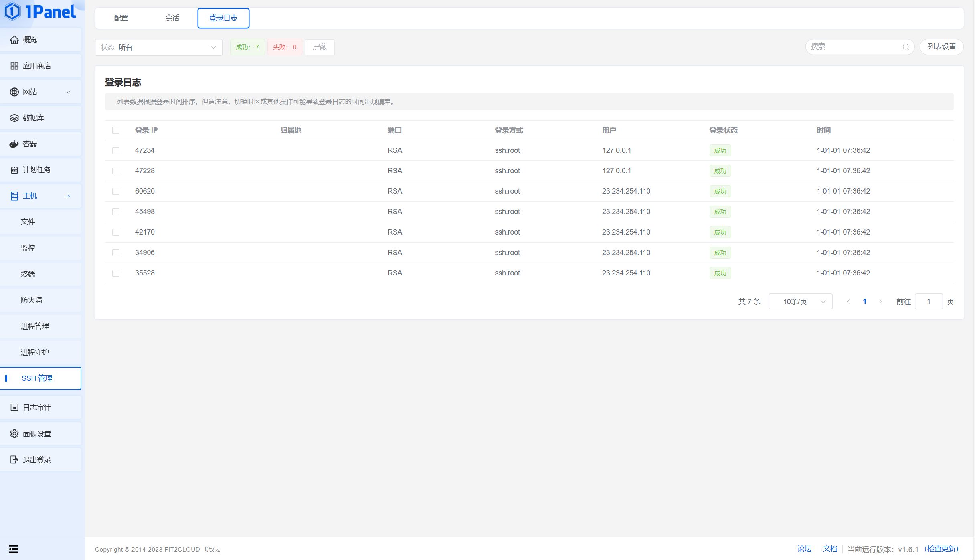
Task: Open the 10条/页 page size dropdown
Action: coord(800,301)
